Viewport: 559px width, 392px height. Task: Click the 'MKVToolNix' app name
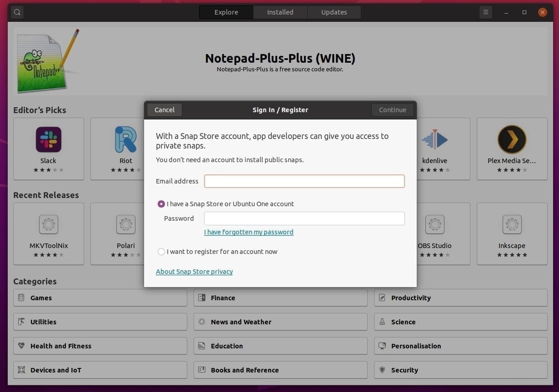click(x=49, y=246)
